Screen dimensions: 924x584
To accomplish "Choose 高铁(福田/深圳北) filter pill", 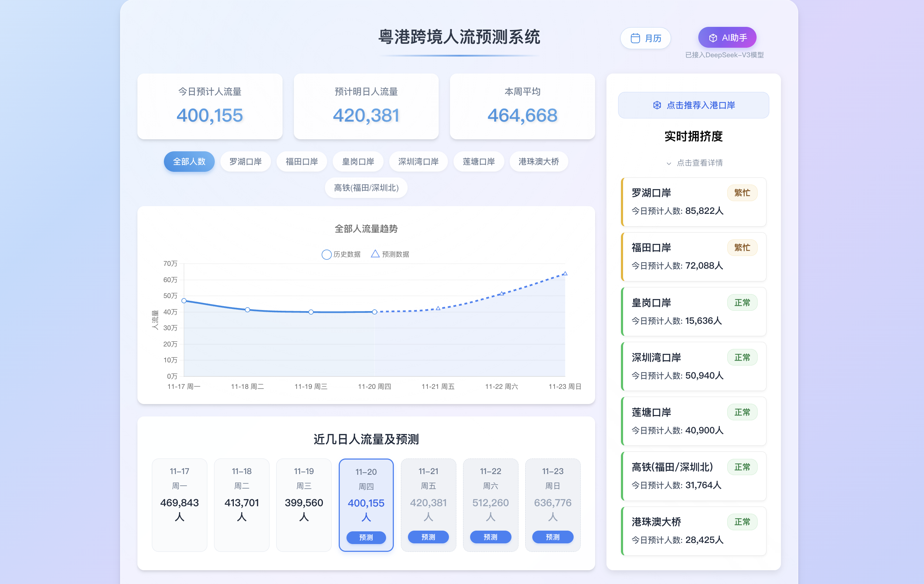I will click(x=366, y=188).
